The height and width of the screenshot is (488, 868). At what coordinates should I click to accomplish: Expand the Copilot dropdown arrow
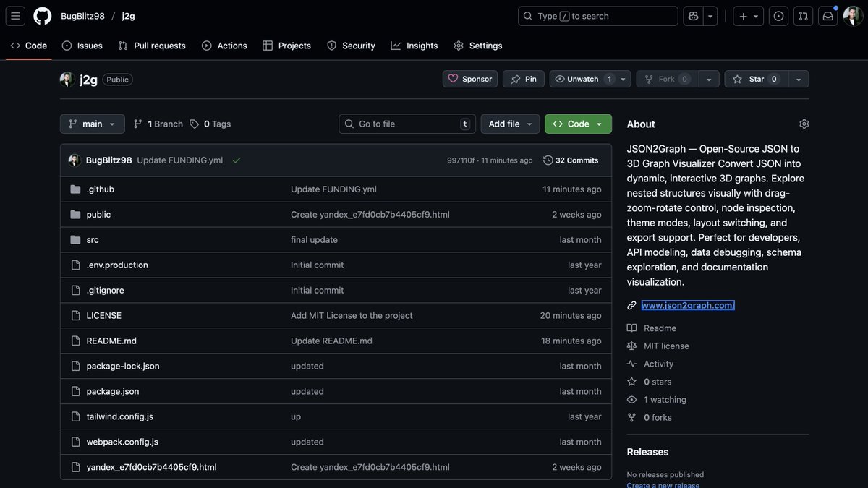pos(711,16)
